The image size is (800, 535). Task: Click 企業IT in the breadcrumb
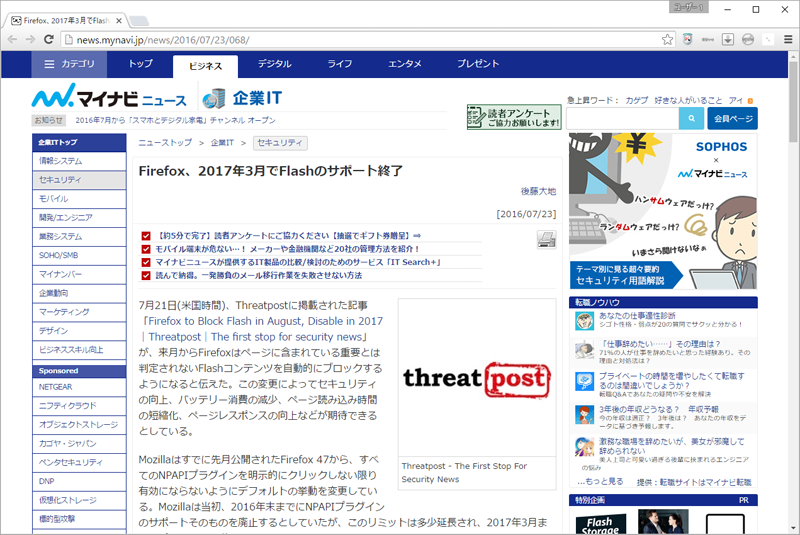pos(222,143)
